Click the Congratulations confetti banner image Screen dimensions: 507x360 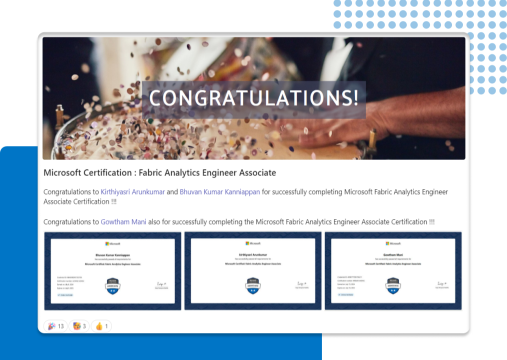click(x=254, y=98)
